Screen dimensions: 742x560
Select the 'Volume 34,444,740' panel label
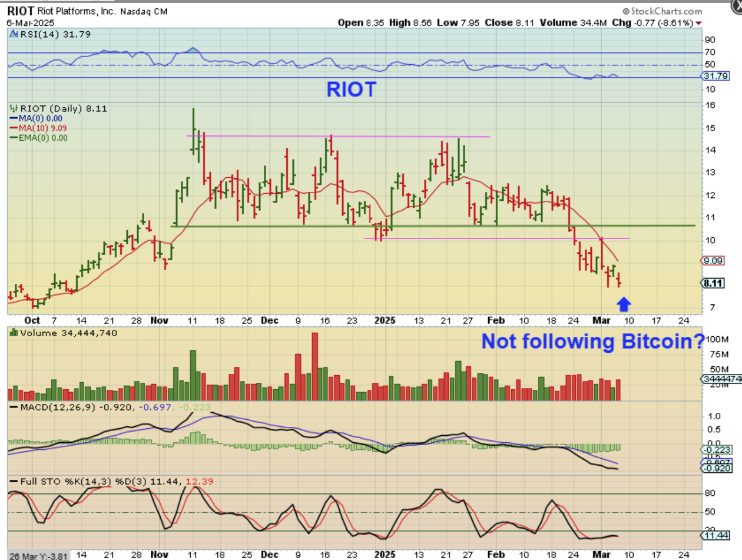pos(68,333)
